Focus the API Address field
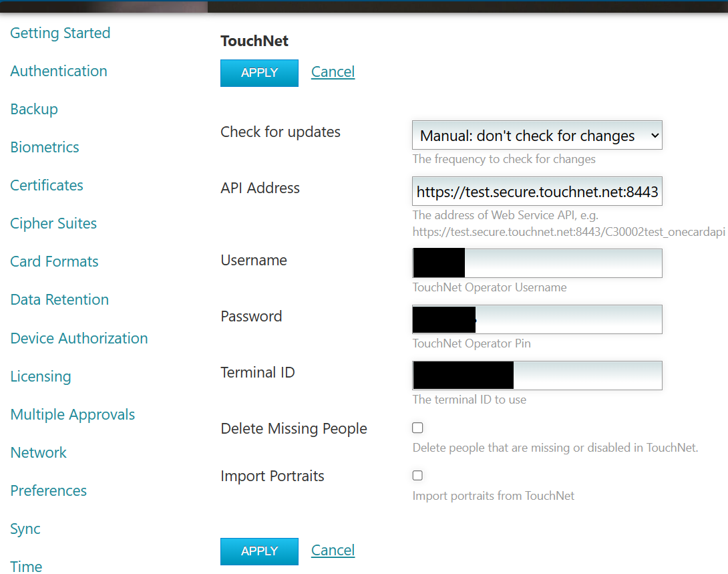This screenshot has width=728, height=574. click(537, 191)
